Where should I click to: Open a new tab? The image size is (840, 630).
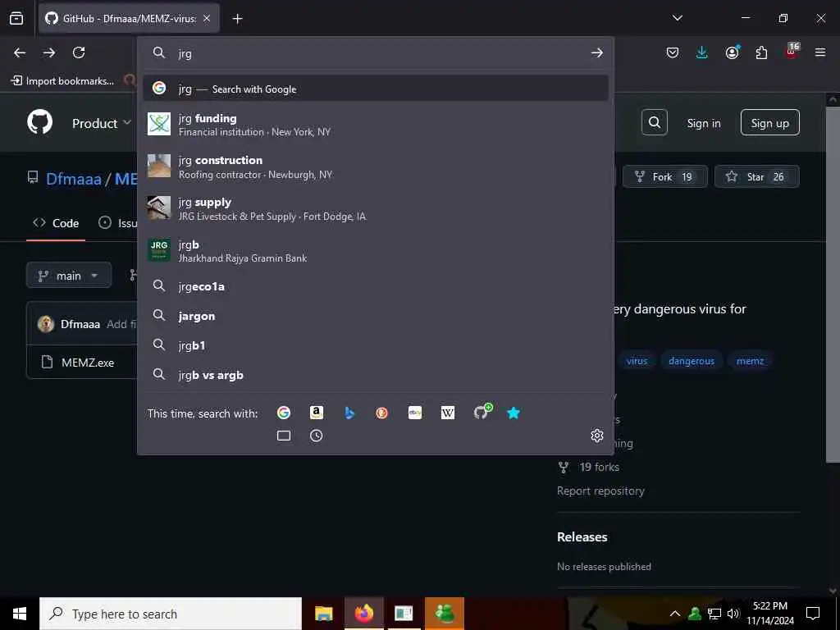coord(237,19)
